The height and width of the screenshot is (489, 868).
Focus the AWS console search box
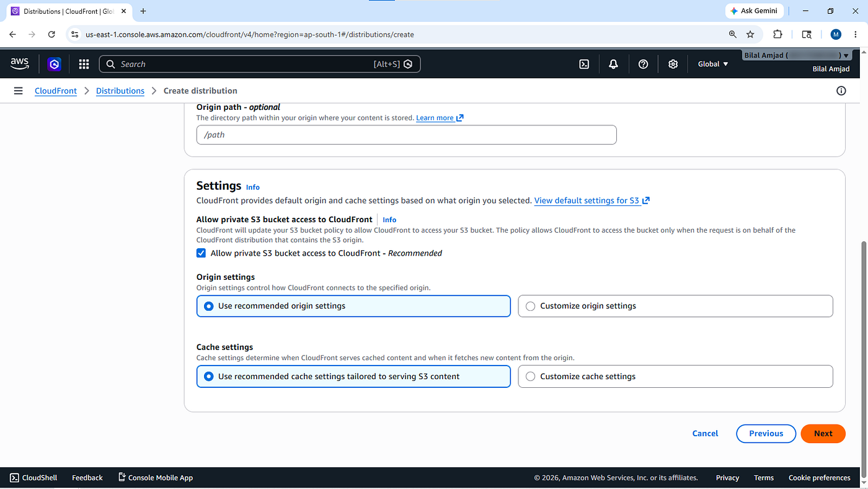pyautogui.click(x=260, y=64)
